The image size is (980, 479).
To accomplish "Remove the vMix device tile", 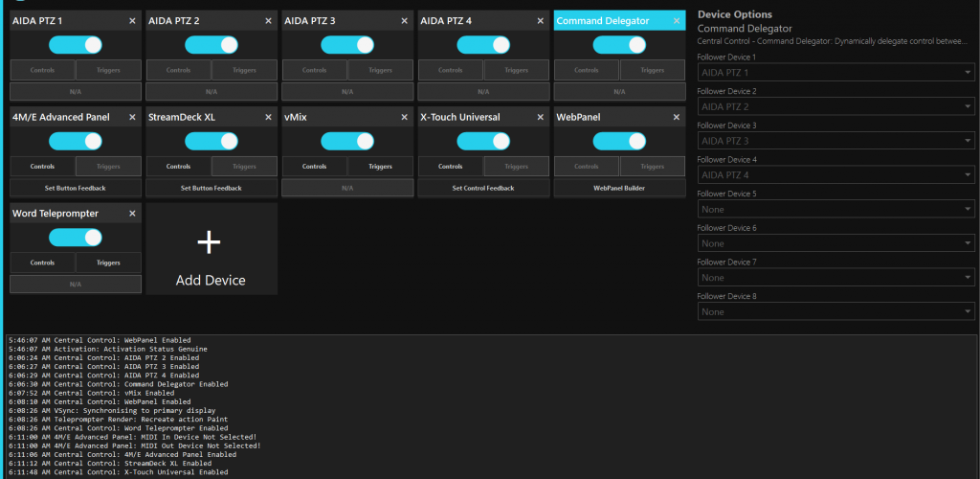I will tap(405, 117).
